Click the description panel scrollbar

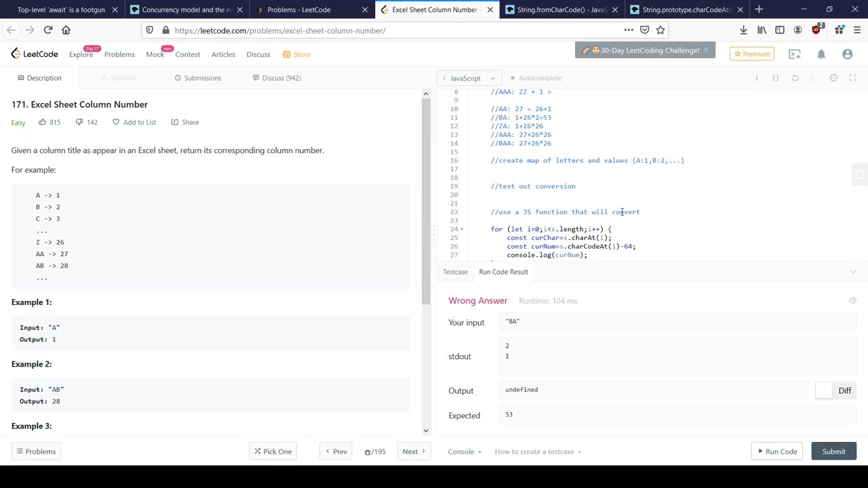(x=426, y=203)
